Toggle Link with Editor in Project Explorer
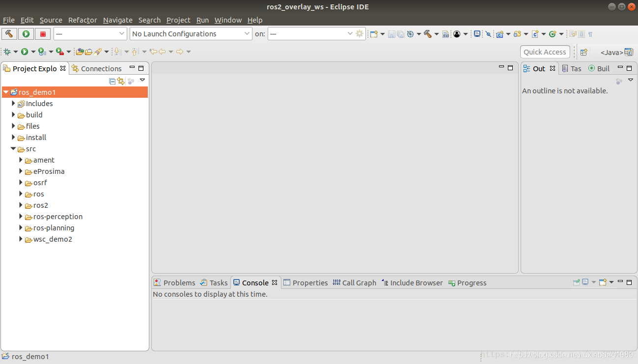This screenshot has width=638, height=364. tap(121, 81)
